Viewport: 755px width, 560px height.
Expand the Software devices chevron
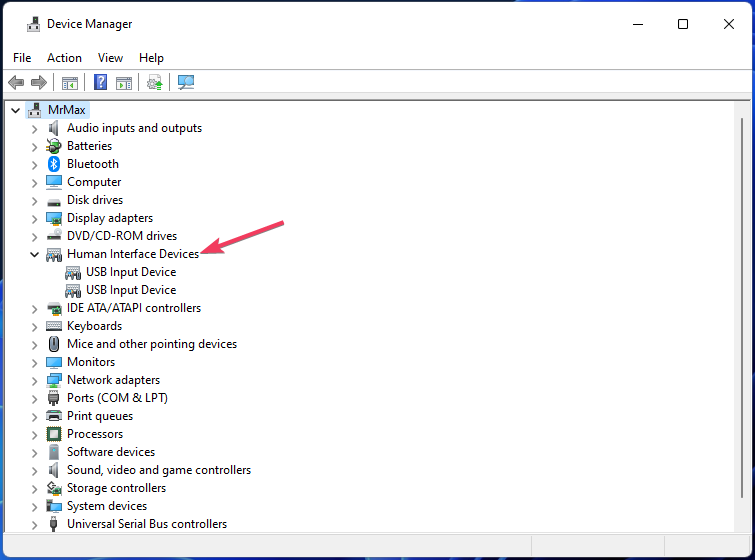coord(34,453)
